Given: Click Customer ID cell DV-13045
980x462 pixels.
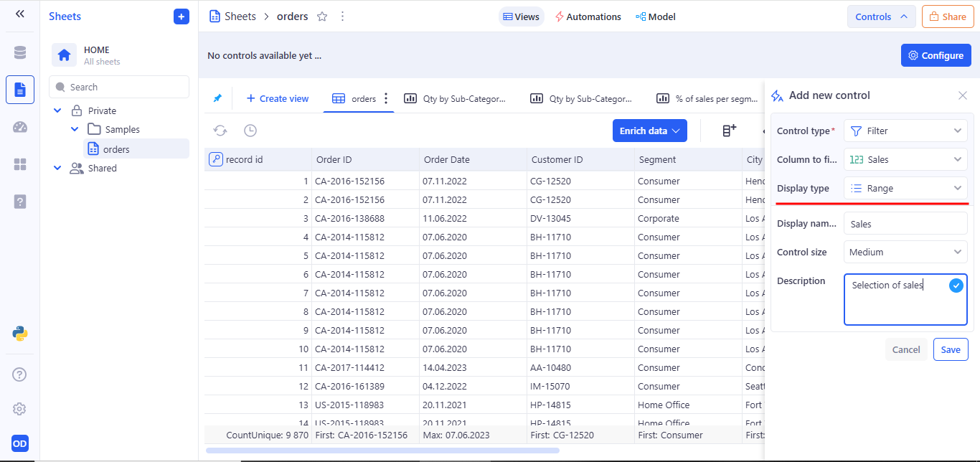Looking at the screenshot, I should tap(580, 218).
